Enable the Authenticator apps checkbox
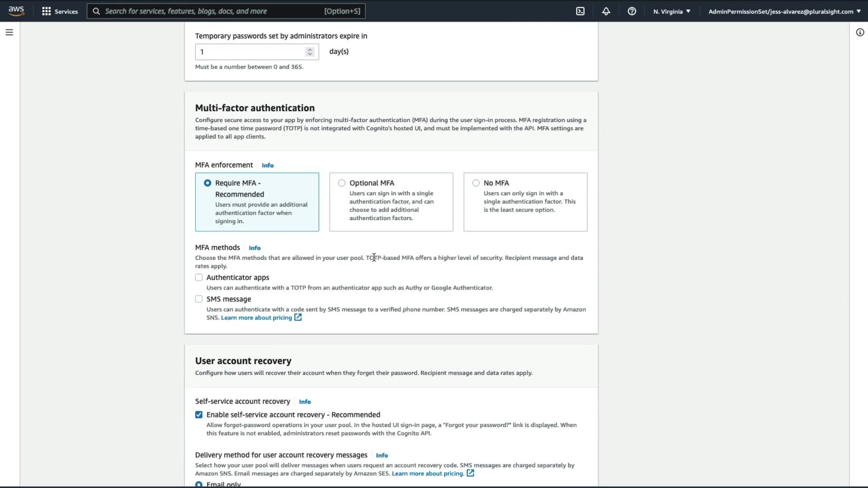 coord(199,277)
